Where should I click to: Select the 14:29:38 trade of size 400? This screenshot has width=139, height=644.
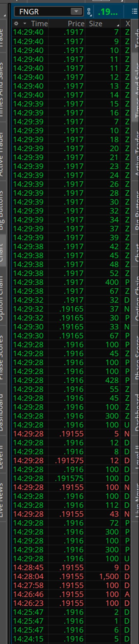[x=71, y=282]
